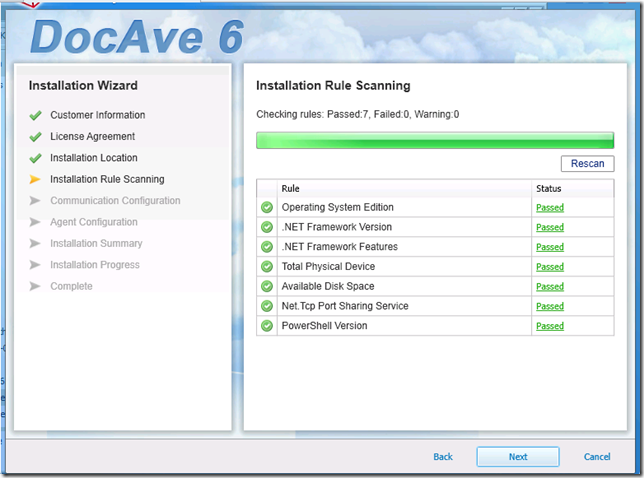Open Passed link for PowerShell Version
The height and width of the screenshot is (478, 644).
pos(550,326)
